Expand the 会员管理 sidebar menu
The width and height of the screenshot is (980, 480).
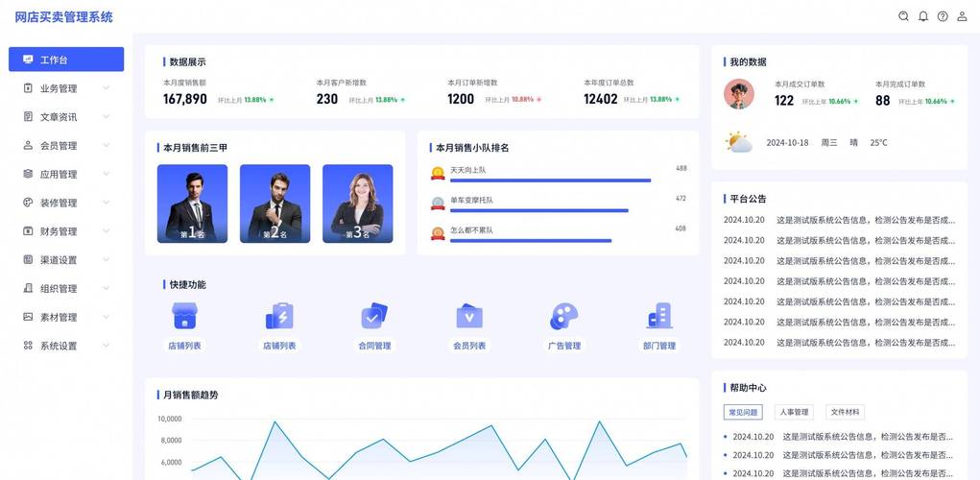point(65,146)
